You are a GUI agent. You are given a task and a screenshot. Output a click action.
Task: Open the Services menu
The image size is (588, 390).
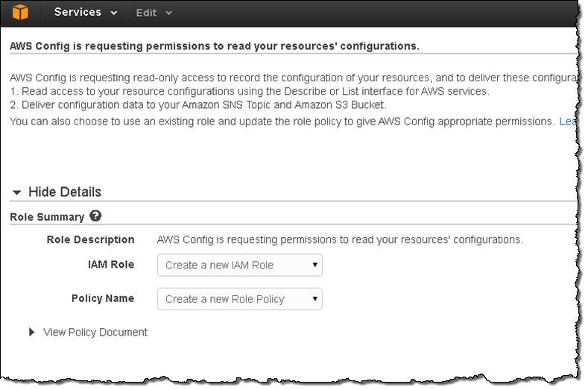pos(78,13)
